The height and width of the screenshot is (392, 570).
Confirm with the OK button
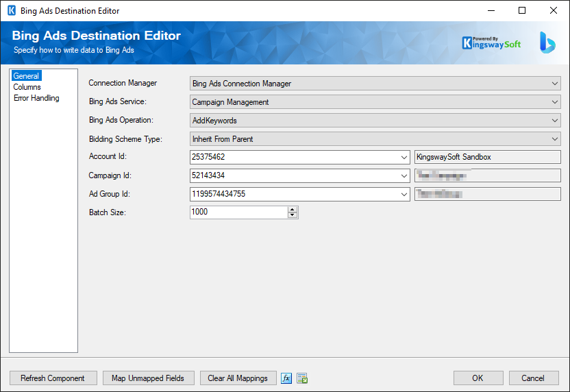478,378
